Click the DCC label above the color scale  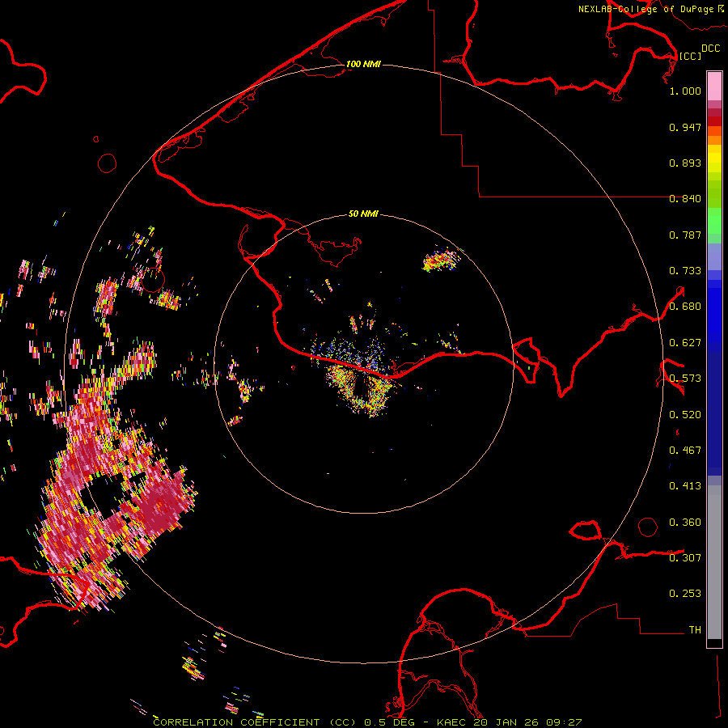point(710,49)
